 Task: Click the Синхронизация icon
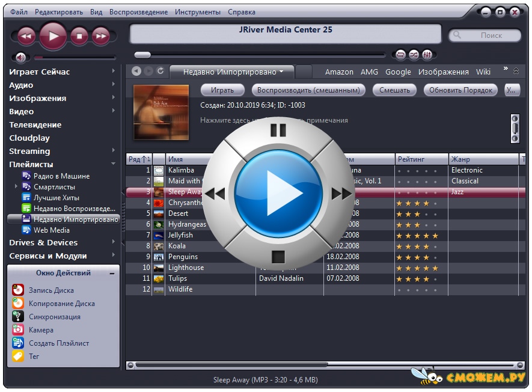click(18, 316)
